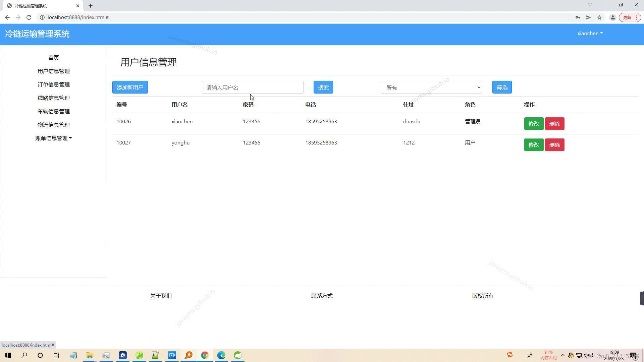
Task: Click the 添加新用户 button
Action: 130,87
